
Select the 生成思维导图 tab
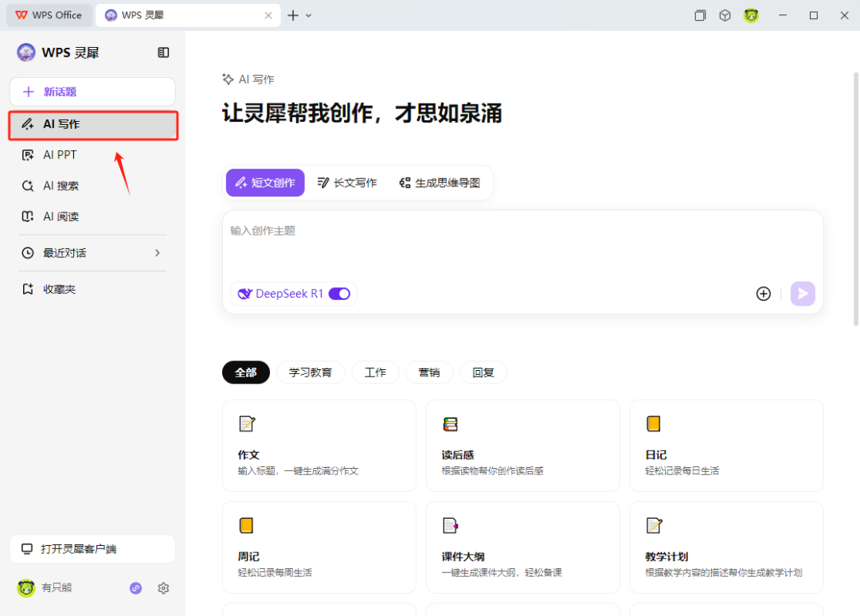coord(440,182)
